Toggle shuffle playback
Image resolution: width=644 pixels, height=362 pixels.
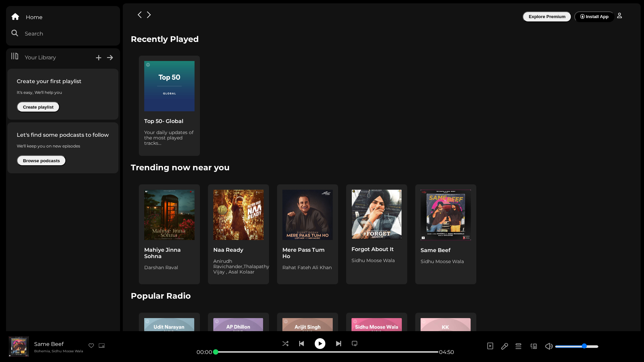285,344
